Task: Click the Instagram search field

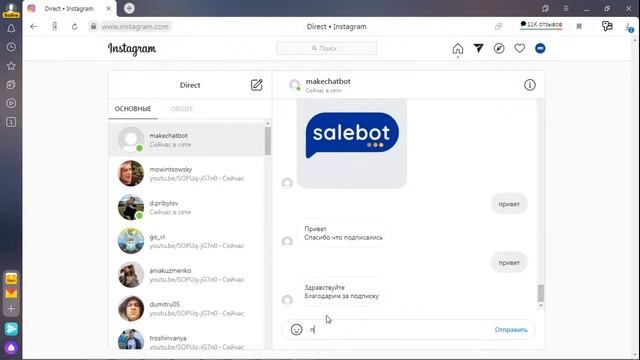Action: coord(327,48)
